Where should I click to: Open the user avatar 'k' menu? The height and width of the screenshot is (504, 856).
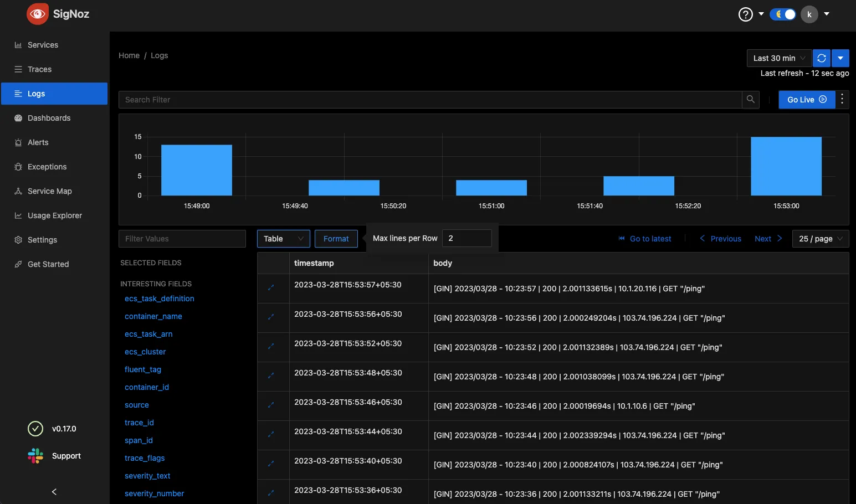click(x=809, y=14)
